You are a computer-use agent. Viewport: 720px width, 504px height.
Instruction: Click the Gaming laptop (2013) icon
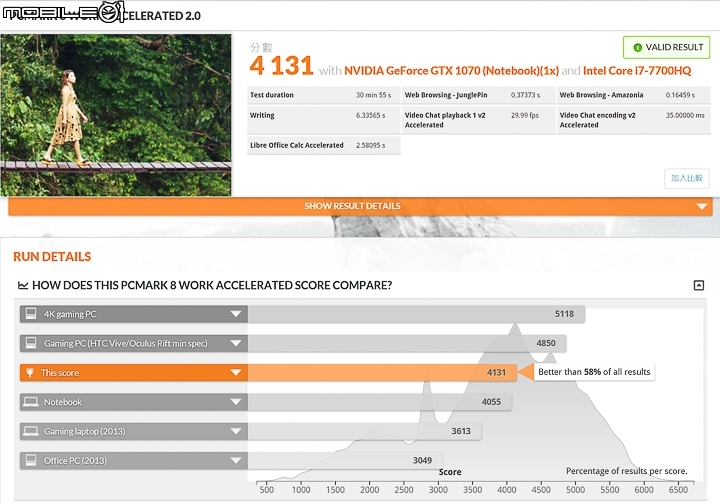click(31, 431)
